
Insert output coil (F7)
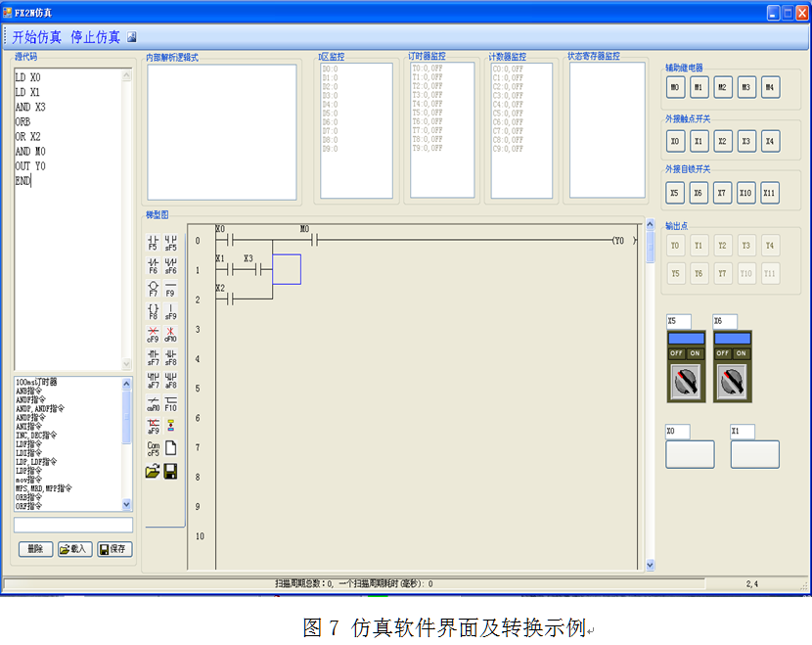[153, 289]
